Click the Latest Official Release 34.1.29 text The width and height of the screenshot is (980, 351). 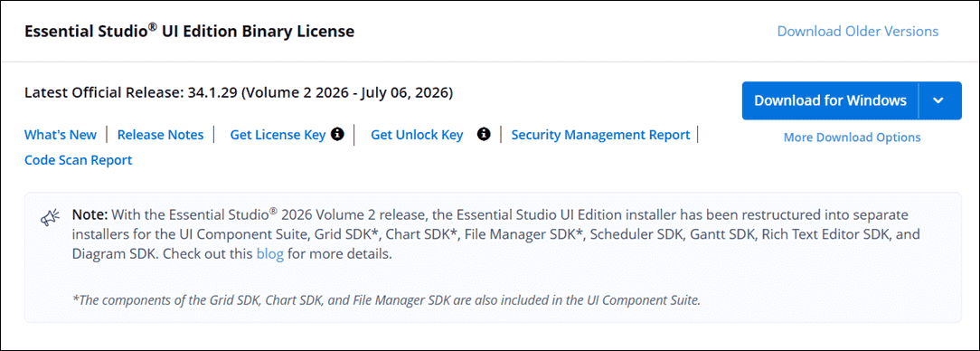coord(239,93)
